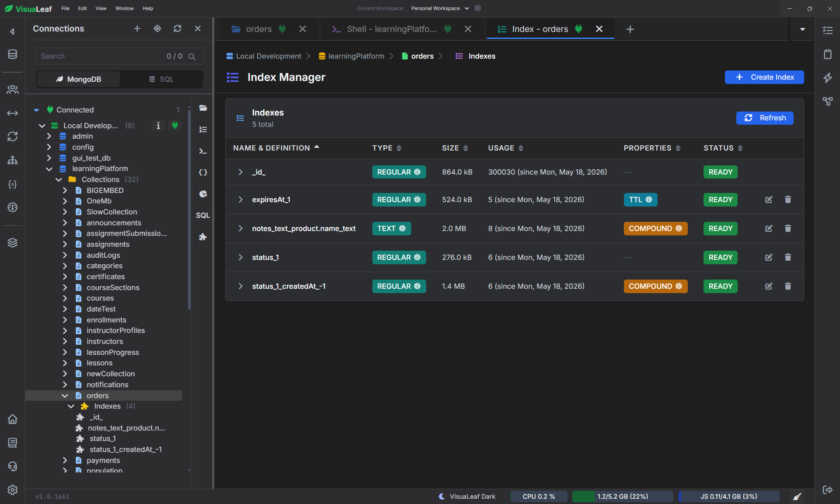The width and height of the screenshot is (840, 504).
Task: Switch to the orders tab
Action: 259,29
